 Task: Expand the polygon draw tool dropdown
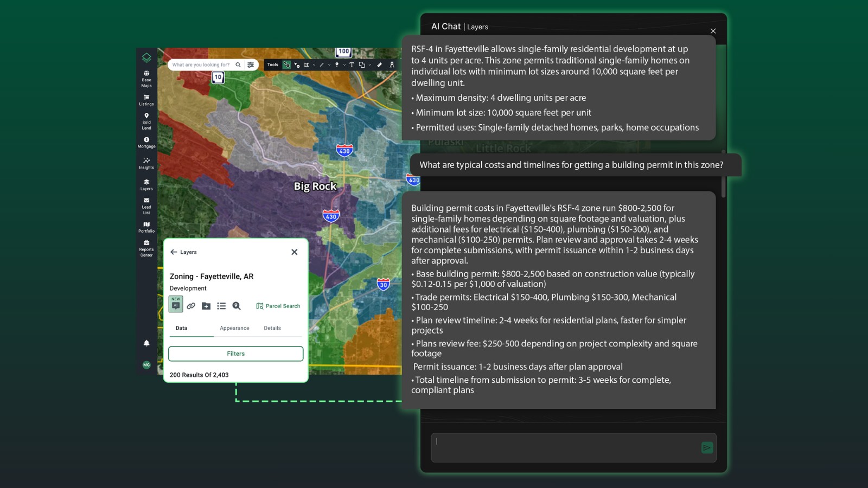(x=314, y=65)
